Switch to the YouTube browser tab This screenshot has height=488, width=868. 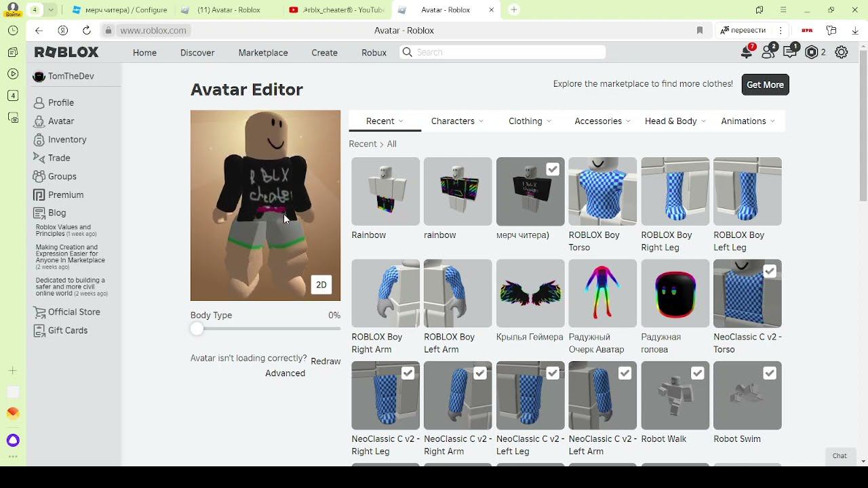coord(336,9)
